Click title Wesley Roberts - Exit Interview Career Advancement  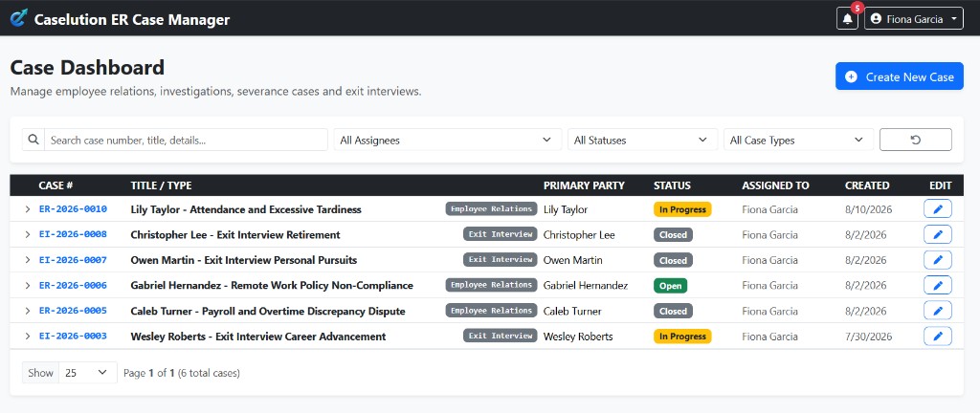[258, 337]
